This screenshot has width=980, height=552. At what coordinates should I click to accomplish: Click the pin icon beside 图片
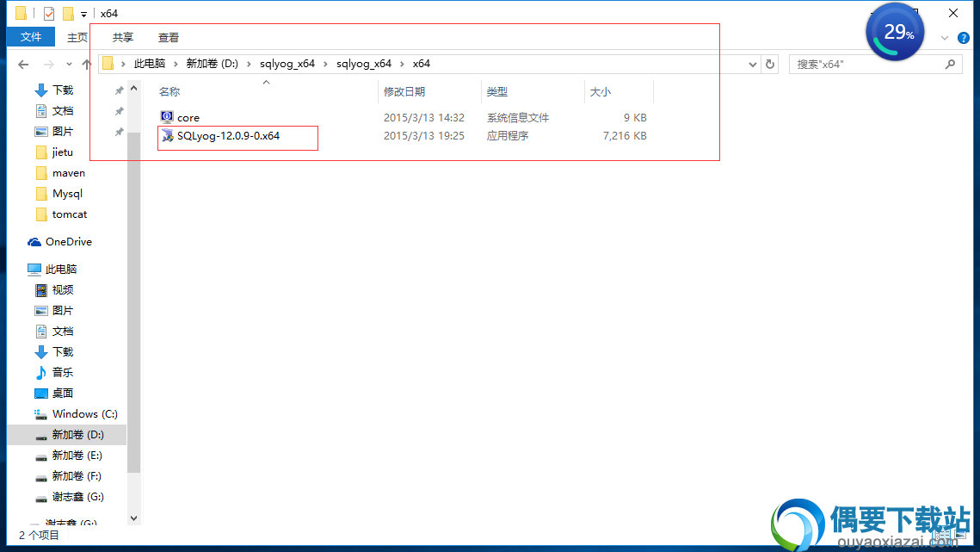coord(119,132)
